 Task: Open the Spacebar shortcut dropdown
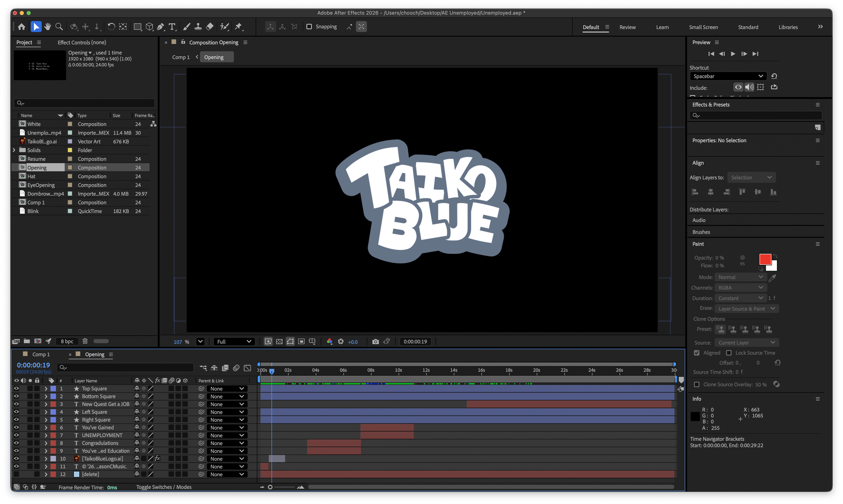[x=728, y=76]
